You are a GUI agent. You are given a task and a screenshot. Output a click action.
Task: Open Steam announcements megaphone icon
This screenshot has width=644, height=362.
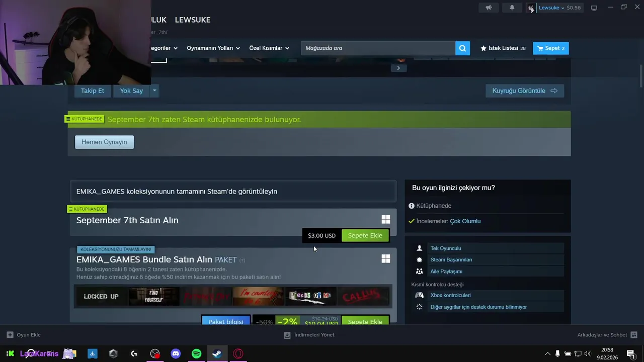[x=489, y=8]
